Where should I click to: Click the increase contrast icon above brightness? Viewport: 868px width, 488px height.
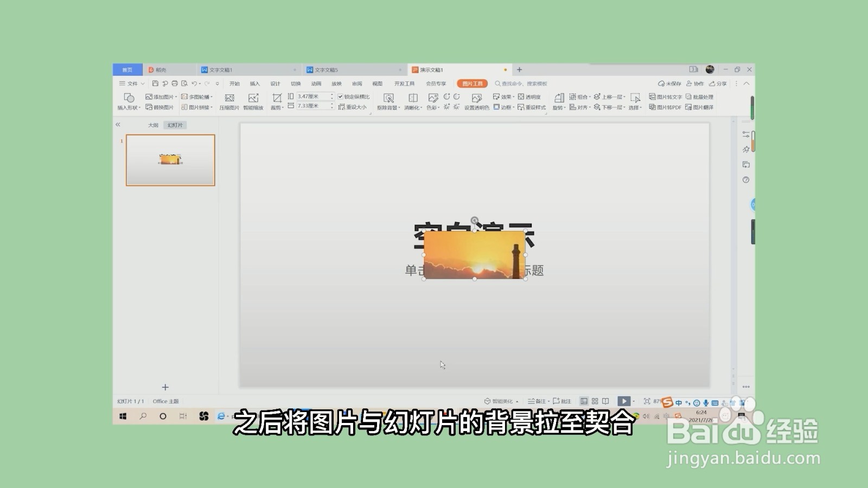446,97
